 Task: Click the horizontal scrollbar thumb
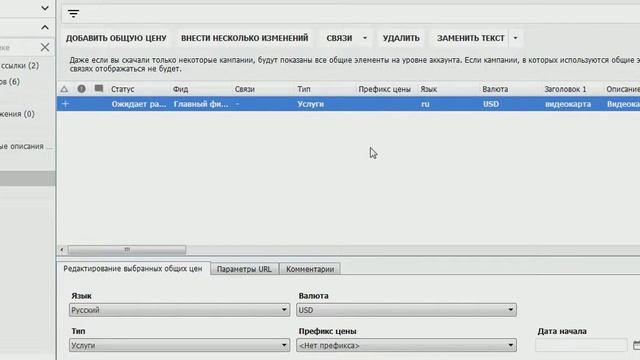(127, 249)
